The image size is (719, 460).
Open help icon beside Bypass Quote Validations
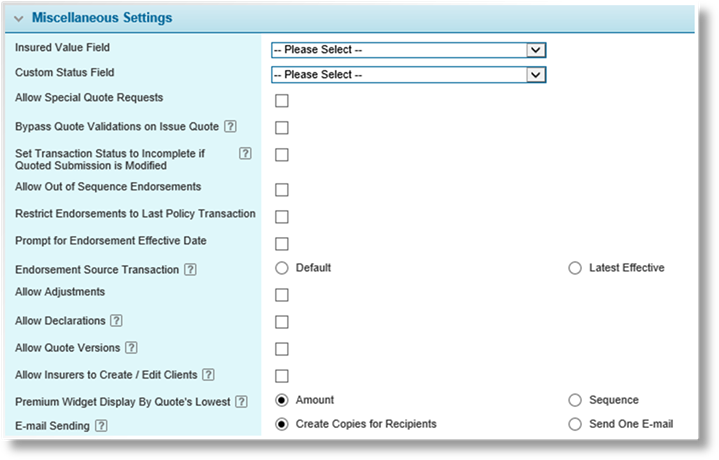pos(230,126)
